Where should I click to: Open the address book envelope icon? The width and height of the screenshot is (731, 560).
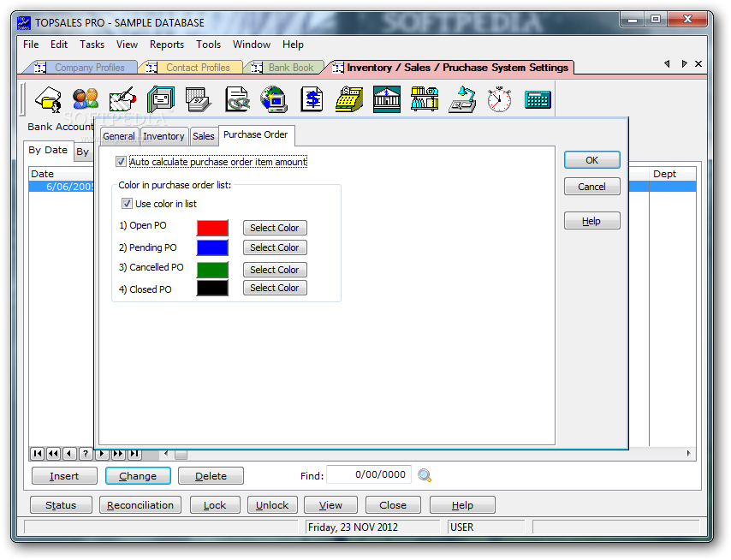[161, 99]
